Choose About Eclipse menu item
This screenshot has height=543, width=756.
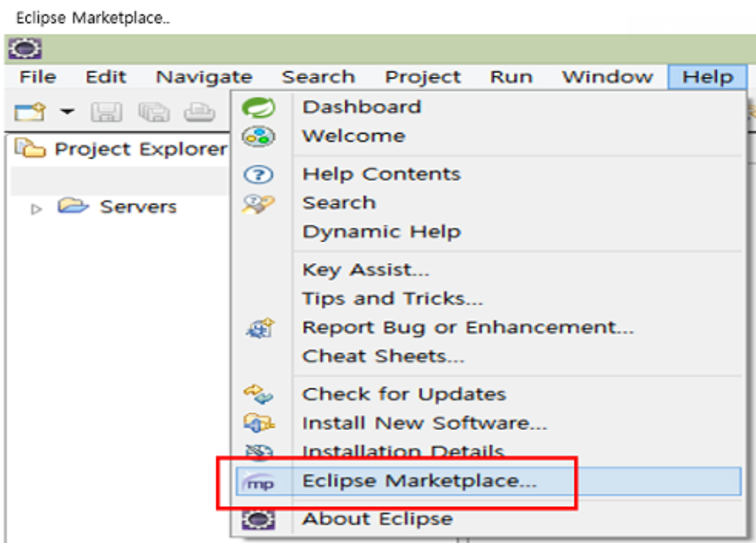click(489, 519)
